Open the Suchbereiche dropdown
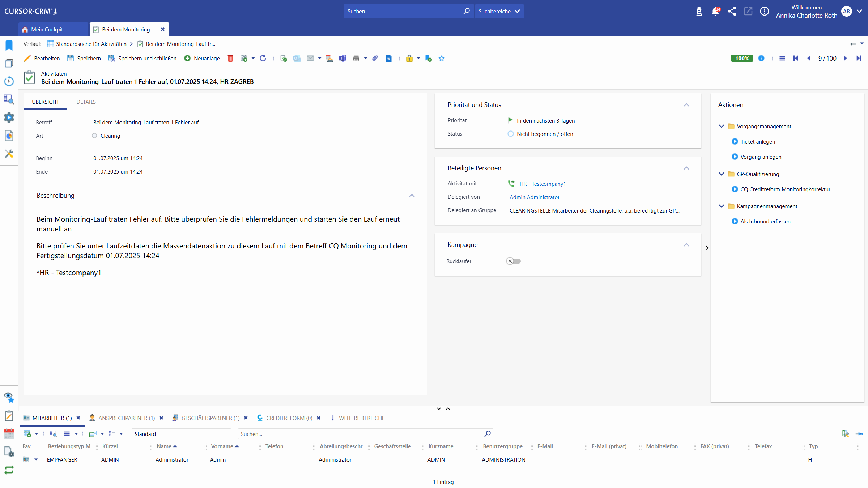Image resolution: width=868 pixels, height=488 pixels. click(499, 11)
